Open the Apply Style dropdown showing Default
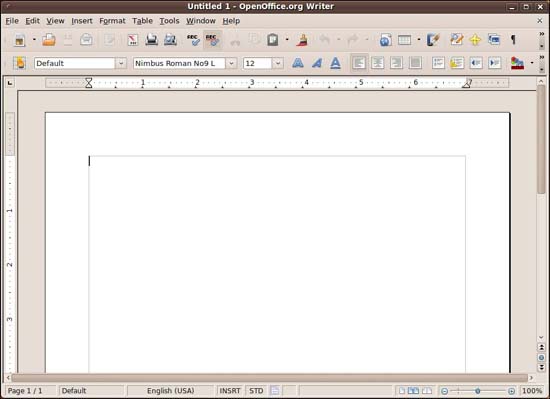The height and width of the screenshot is (399, 550). pos(121,63)
